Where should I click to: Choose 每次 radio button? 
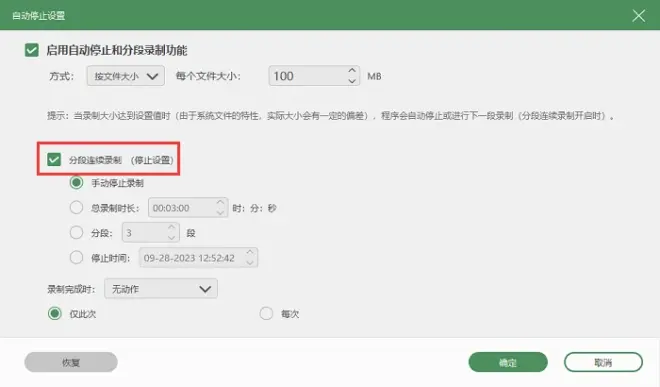[266, 313]
